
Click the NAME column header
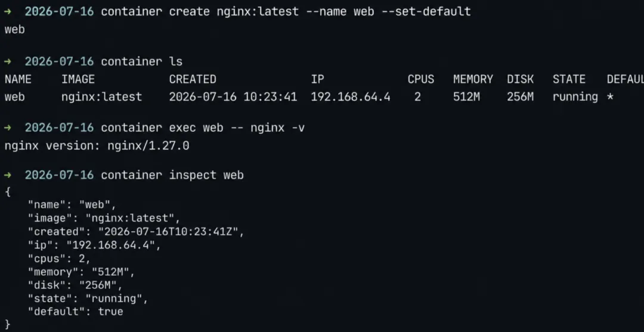point(18,79)
